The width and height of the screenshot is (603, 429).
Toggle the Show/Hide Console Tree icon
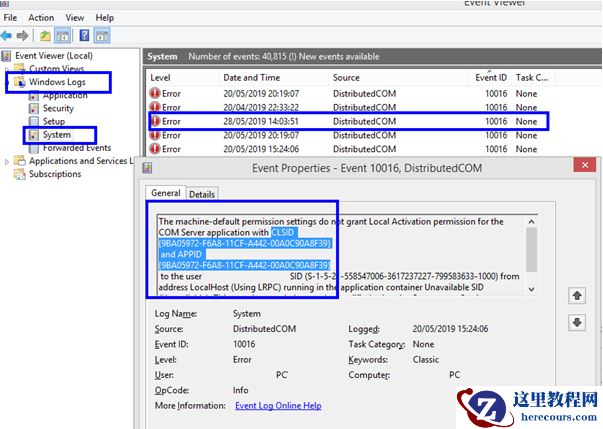tap(62, 36)
